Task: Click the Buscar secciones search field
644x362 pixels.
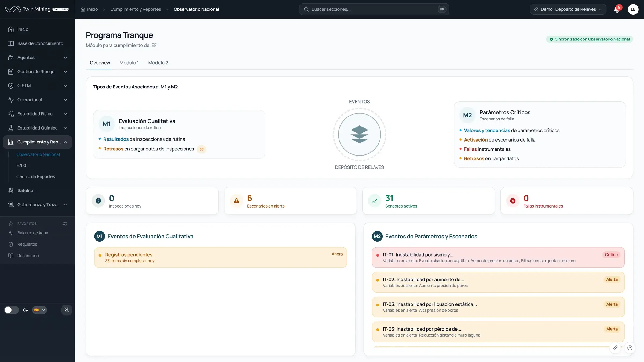Action: click(x=374, y=9)
